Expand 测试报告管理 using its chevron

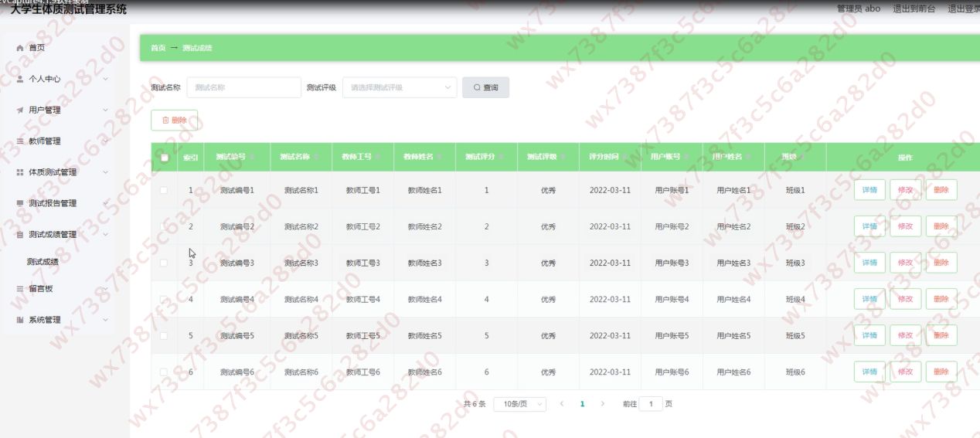pyautogui.click(x=105, y=203)
